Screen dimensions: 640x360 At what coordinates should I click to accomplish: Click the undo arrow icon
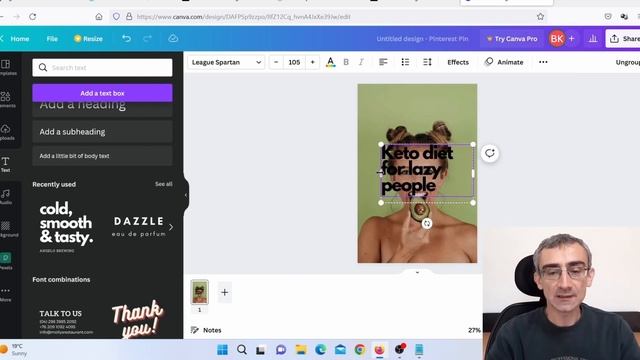coord(126,38)
